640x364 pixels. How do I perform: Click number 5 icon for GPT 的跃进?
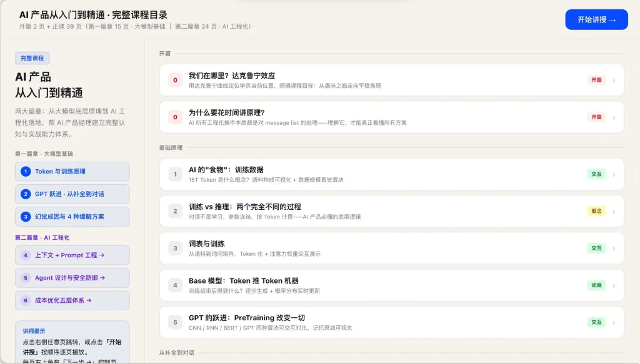(176, 322)
